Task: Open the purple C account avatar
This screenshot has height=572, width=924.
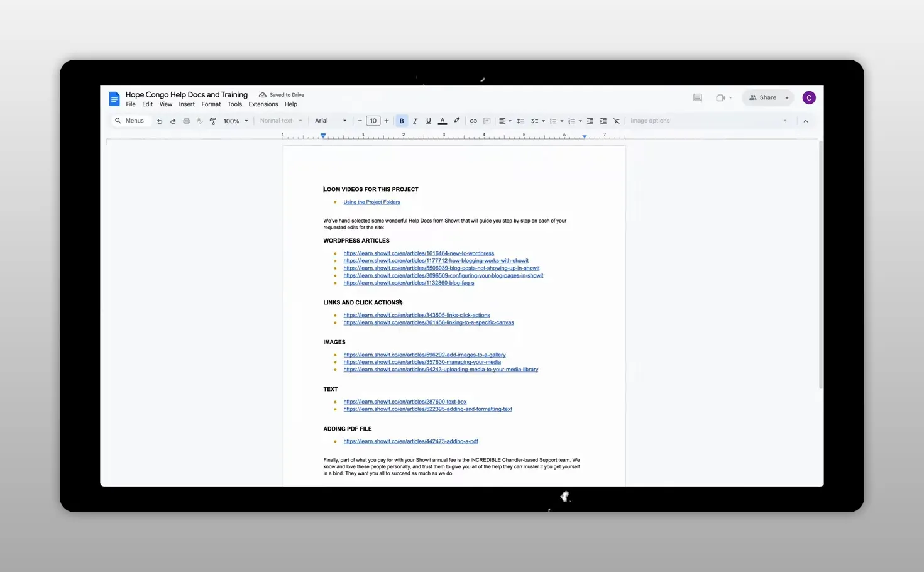Action: 809,98
